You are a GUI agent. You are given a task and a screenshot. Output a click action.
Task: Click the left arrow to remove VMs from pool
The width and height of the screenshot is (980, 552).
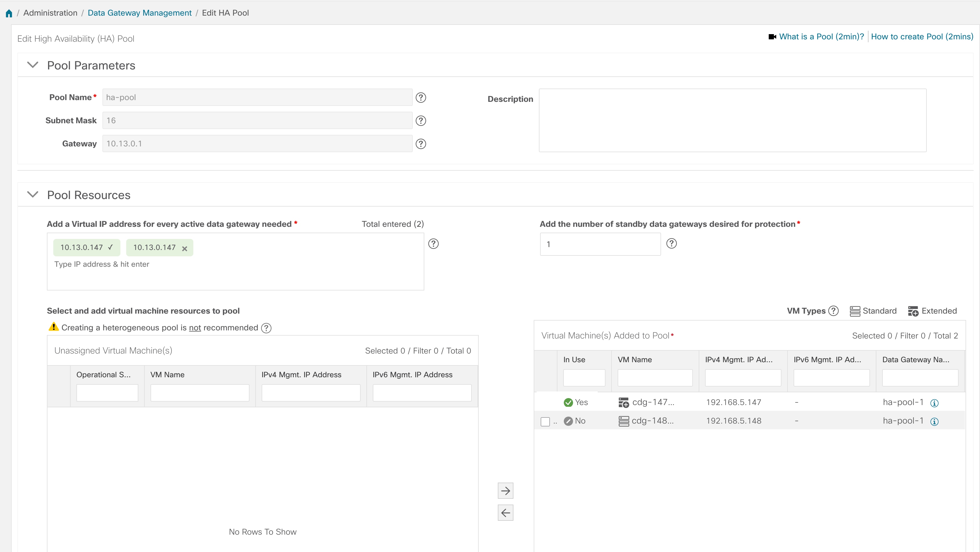point(505,512)
